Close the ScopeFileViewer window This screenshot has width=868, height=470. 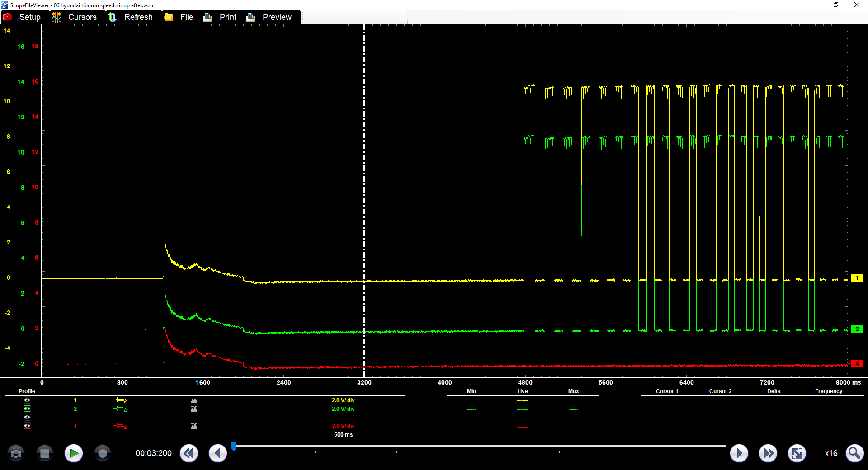coord(857,5)
